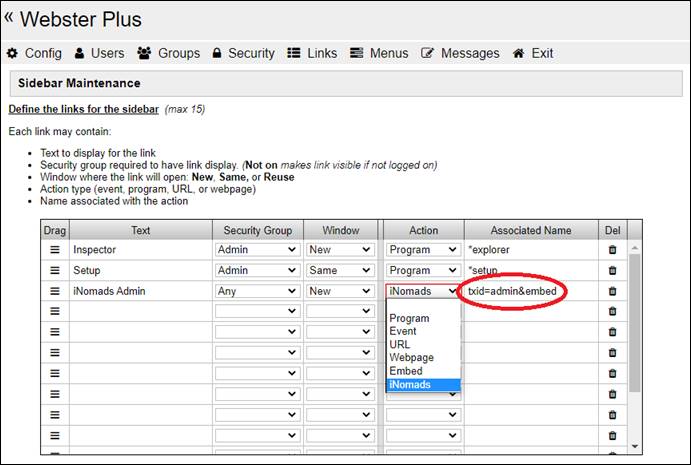
Task: Click 'Define the links for the sidebar' heading
Action: 84,109
